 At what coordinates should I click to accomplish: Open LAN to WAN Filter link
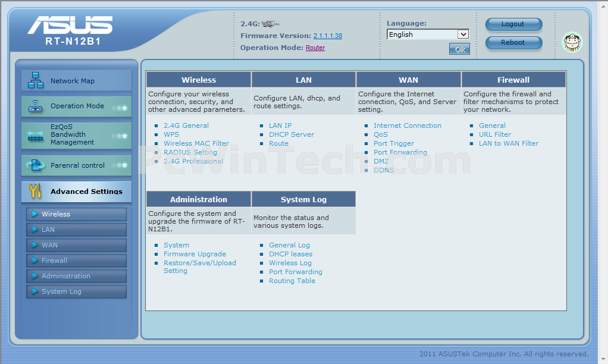(509, 143)
